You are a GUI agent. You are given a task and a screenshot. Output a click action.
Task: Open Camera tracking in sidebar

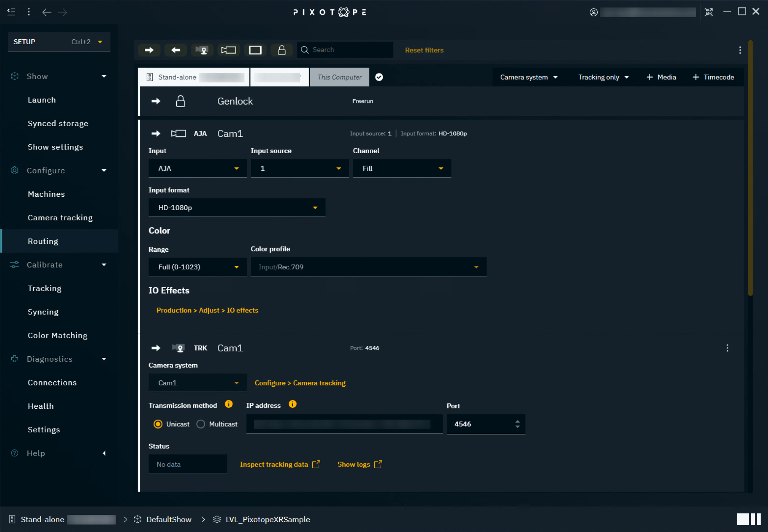[x=60, y=218]
